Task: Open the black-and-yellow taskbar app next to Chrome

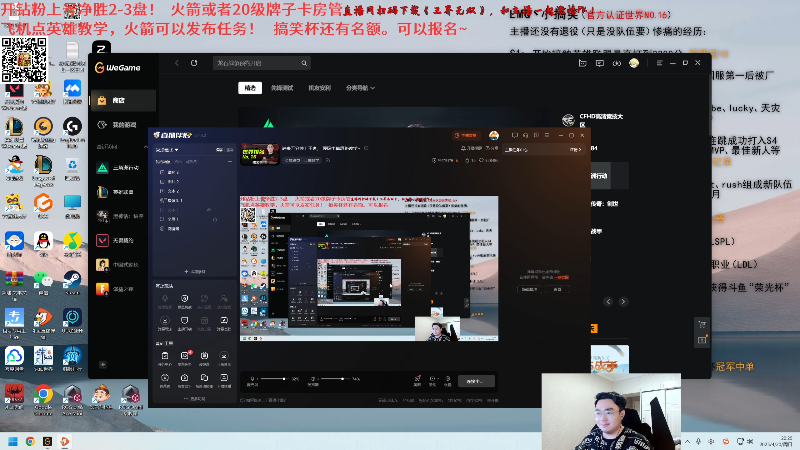Action: coord(47,441)
